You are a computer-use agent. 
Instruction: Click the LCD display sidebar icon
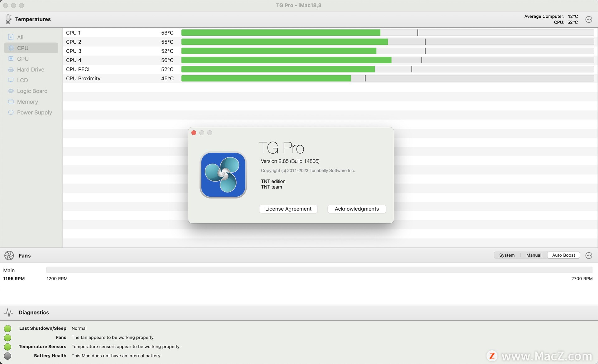[x=11, y=80]
